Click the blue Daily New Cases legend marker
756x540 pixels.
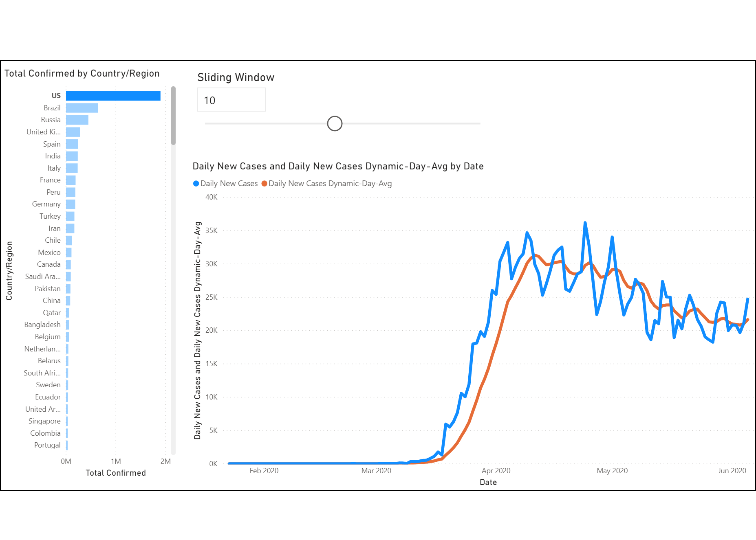coord(196,184)
